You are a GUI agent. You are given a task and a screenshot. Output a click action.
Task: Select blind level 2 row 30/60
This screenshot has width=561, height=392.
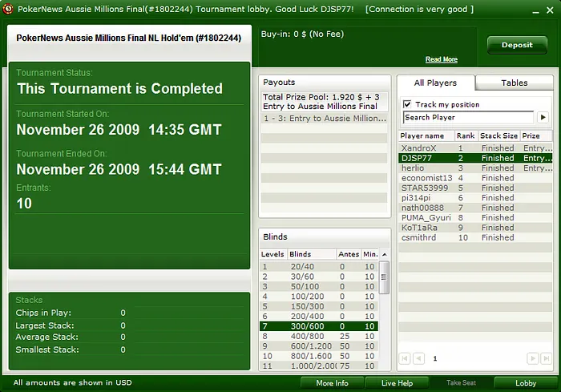click(x=319, y=277)
